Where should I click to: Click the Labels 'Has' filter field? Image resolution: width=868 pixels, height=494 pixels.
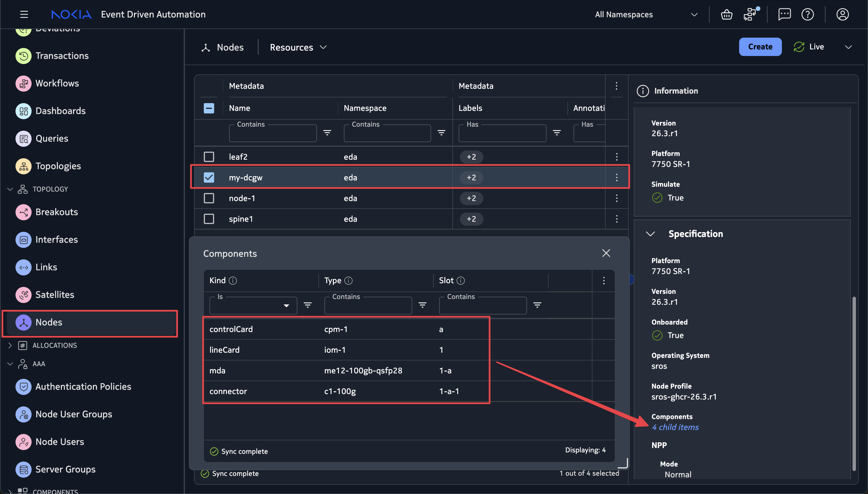click(502, 133)
